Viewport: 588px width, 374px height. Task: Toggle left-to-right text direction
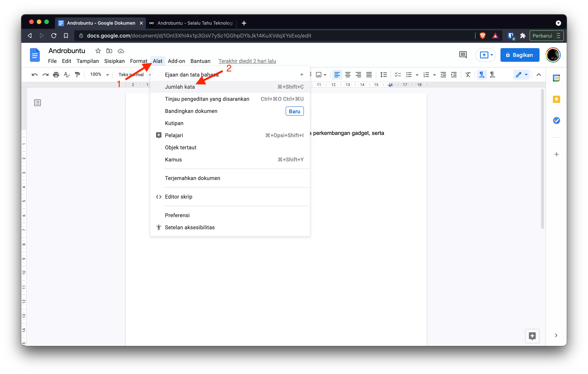pos(481,74)
